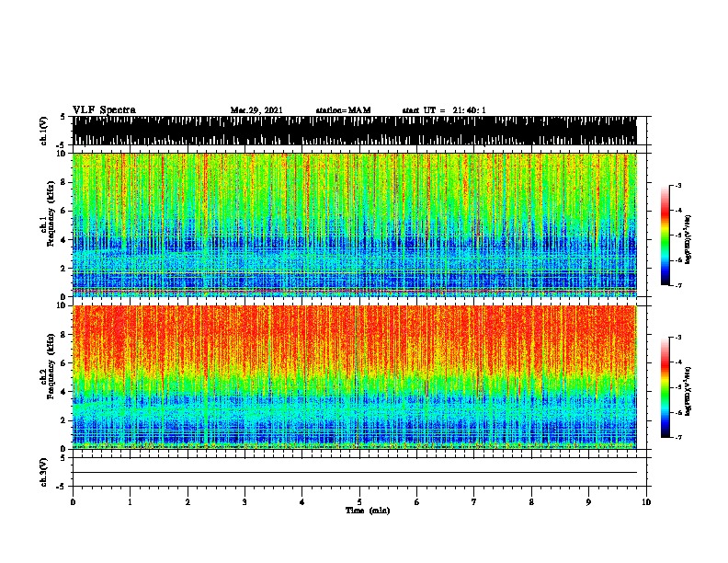Select the "ch.3(V)" axis label
The height and width of the screenshot is (563, 728).
[x=43, y=472]
